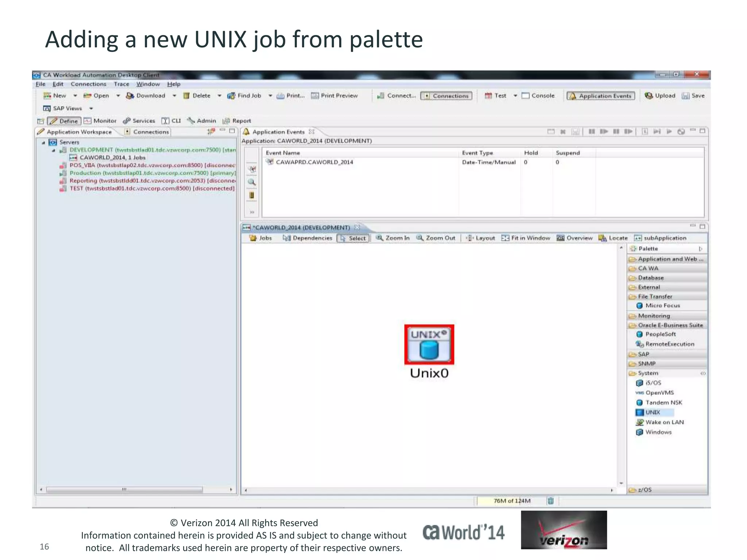The image size is (747, 560).
Task: Open the File menu
Action: pos(40,84)
